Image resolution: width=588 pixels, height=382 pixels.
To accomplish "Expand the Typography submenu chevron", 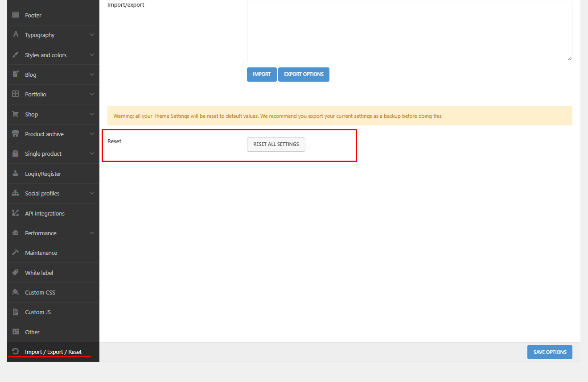I will tap(92, 35).
